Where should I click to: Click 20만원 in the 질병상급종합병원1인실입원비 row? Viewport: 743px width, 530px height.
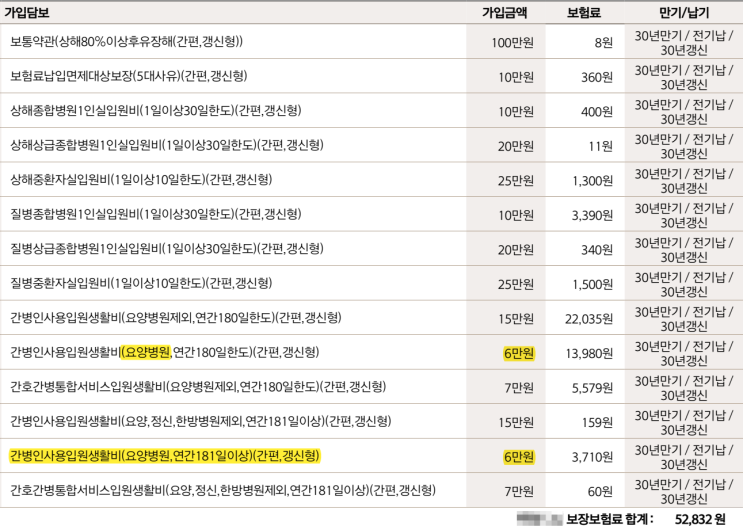[x=516, y=250]
